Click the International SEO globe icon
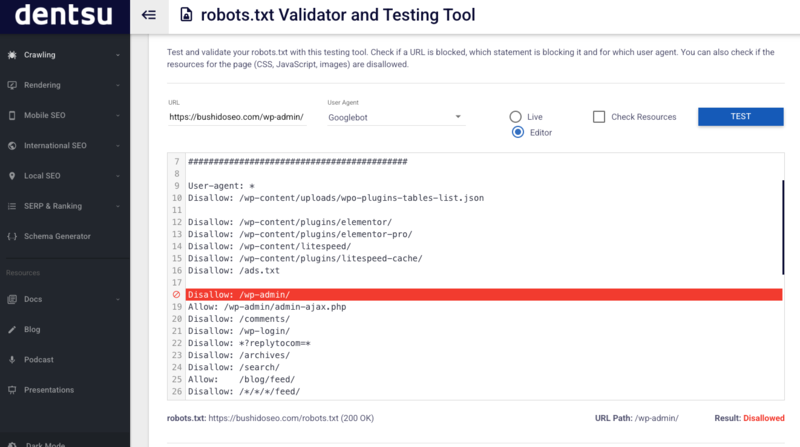The image size is (800, 447). (x=12, y=145)
